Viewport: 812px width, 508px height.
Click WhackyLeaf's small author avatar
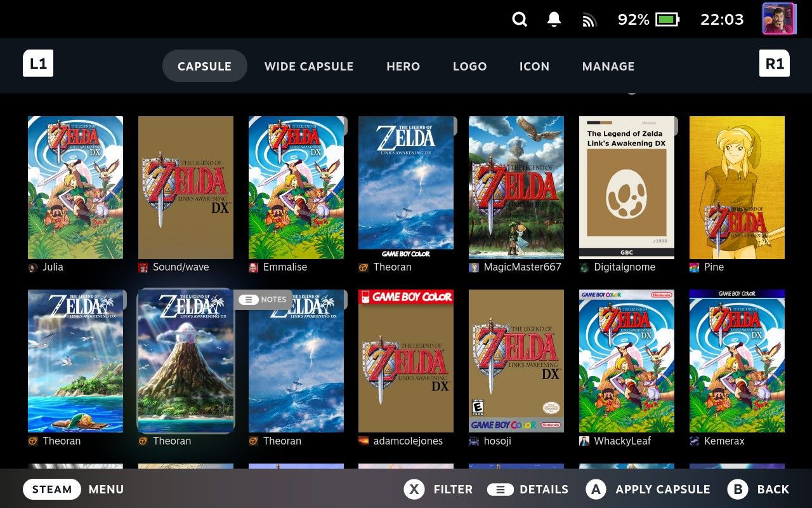click(584, 441)
